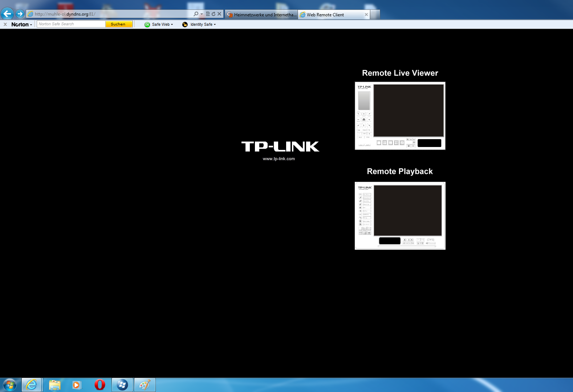573x392 pixels.
Task: Click the green Safe Web OK icon
Action: click(x=147, y=25)
